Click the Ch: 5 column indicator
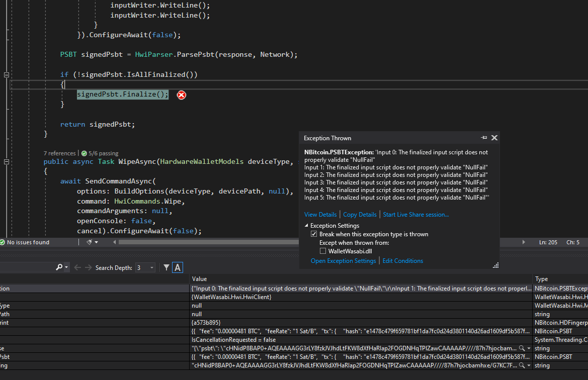Screen dimensions: 588x380 pyautogui.click(x=572, y=242)
